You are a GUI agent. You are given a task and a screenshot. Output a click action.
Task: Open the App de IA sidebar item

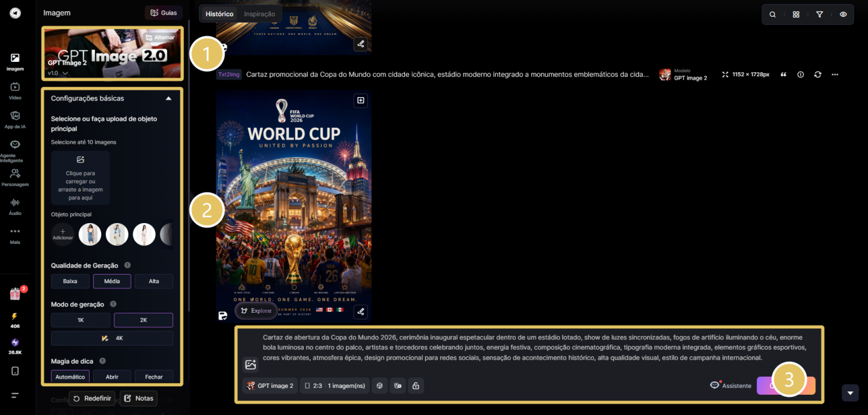(15, 120)
